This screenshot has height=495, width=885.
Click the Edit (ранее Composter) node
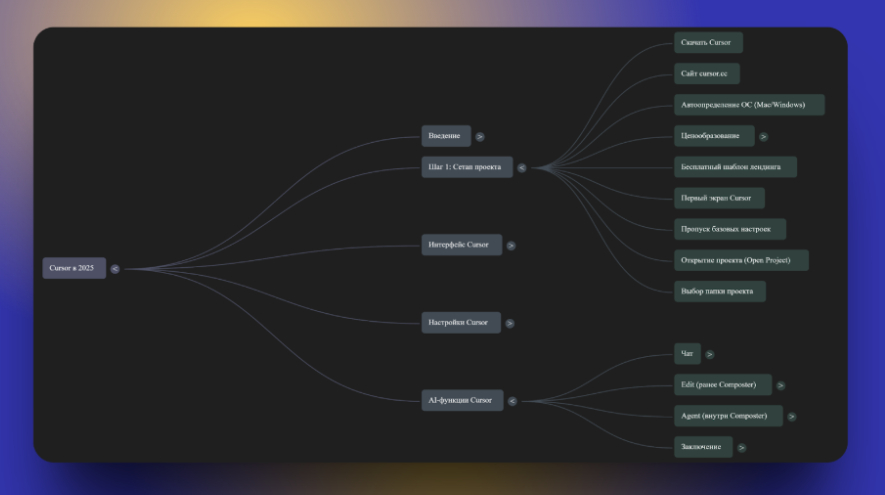click(722, 385)
